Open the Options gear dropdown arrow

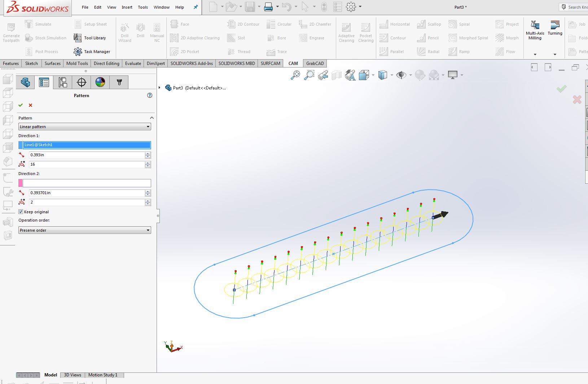point(360,7)
